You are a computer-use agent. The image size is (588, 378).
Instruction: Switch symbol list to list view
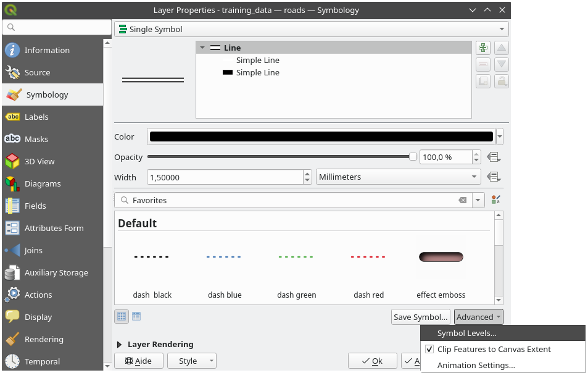pyautogui.click(x=136, y=317)
